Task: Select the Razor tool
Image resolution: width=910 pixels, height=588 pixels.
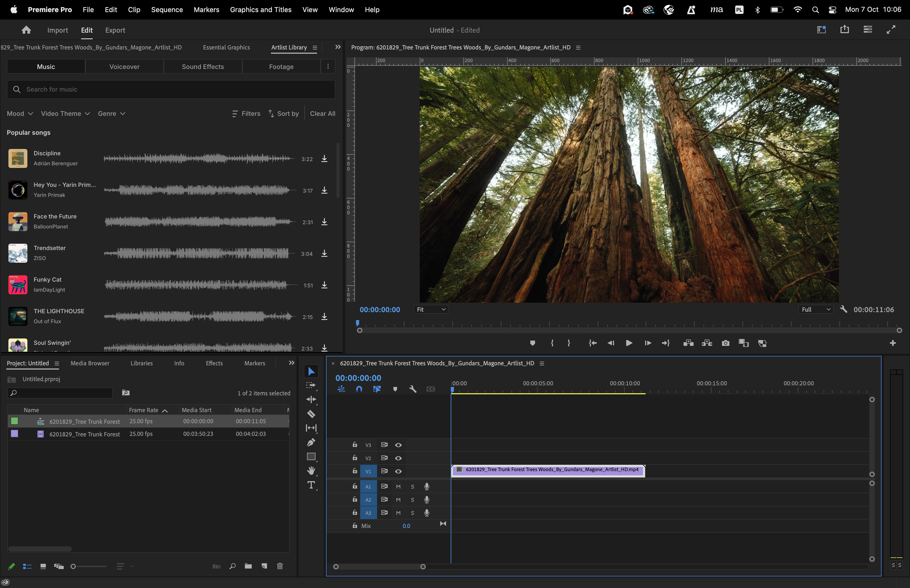Action: click(x=311, y=414)
